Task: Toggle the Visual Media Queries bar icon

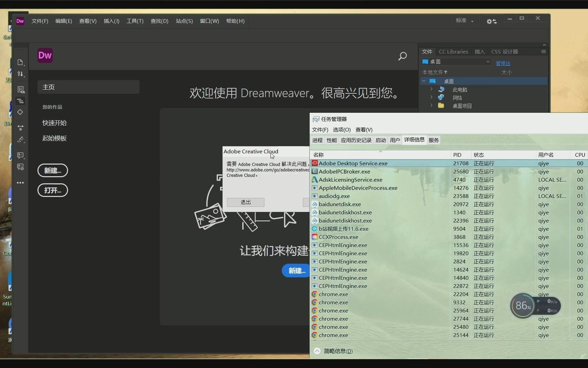Action: coord(20,101)
